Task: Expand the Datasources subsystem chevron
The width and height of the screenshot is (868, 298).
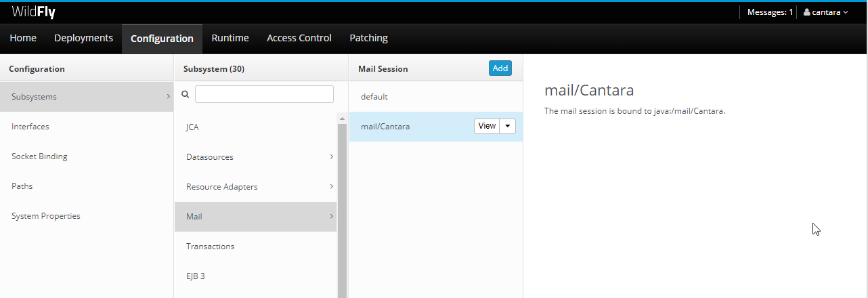Action: point(331,156)
